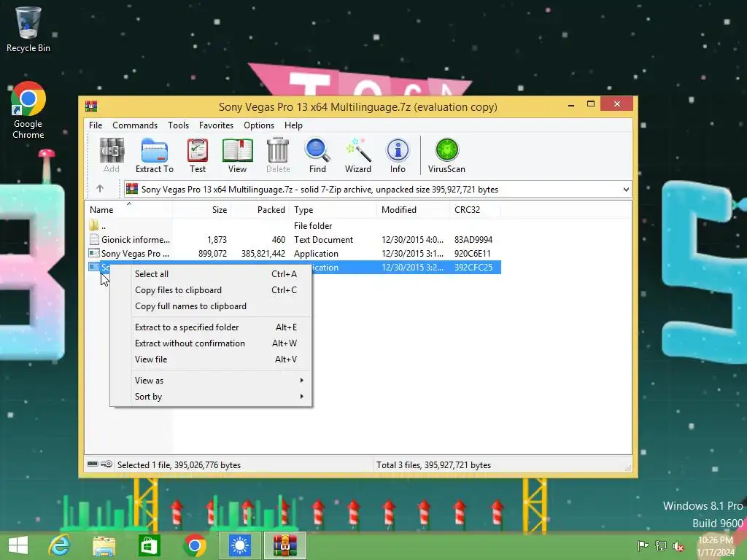Open Windows Store from taskbar
Screen dimensions: 747x560
[149, 545]
